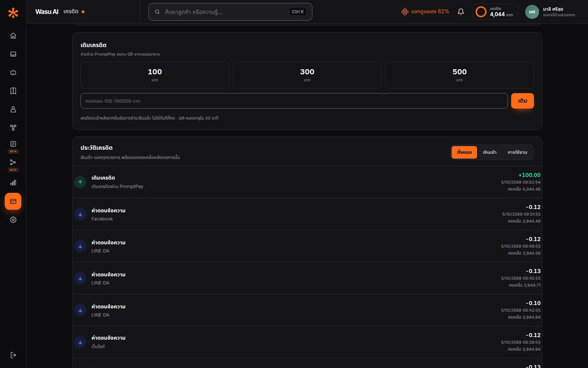
Task: Focus the customer or knowledge search box
Action: click(x=230, y=12)
